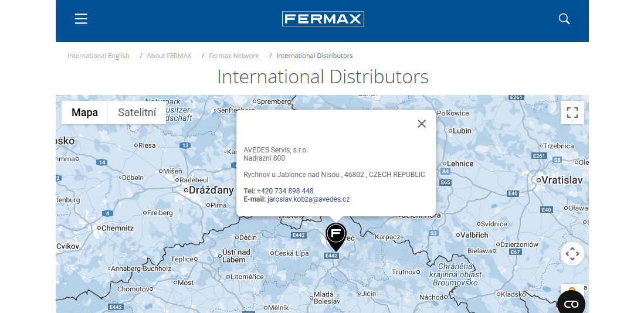
Task: Switch to the Satelitní map type
Action: (137, 113)
